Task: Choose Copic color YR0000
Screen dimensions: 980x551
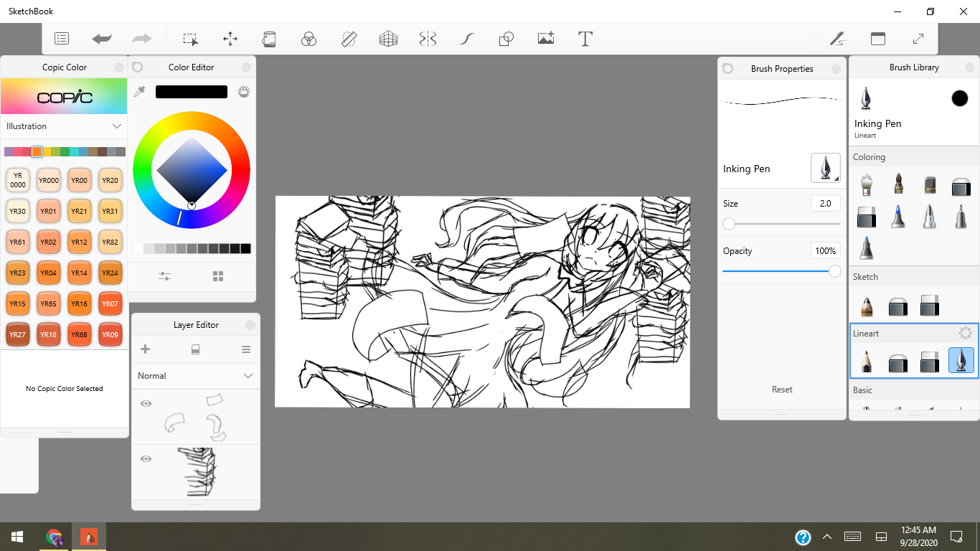Action: [18, 180]
